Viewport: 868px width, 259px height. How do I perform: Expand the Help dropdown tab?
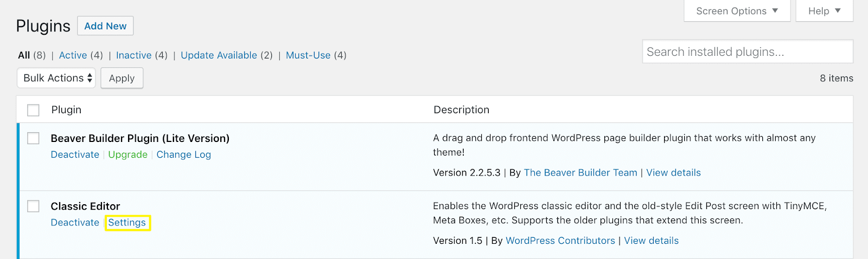(824, 11)
